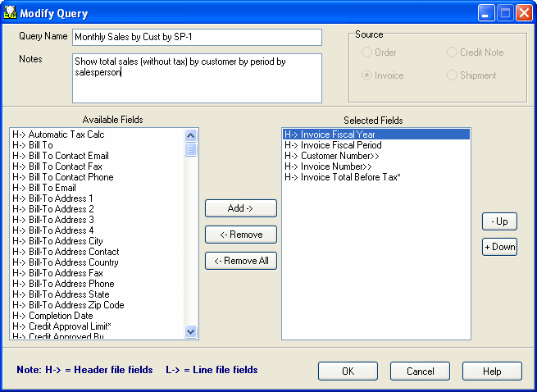
Task: Move field up with - Up button
Action: click(x=499, y=221)
